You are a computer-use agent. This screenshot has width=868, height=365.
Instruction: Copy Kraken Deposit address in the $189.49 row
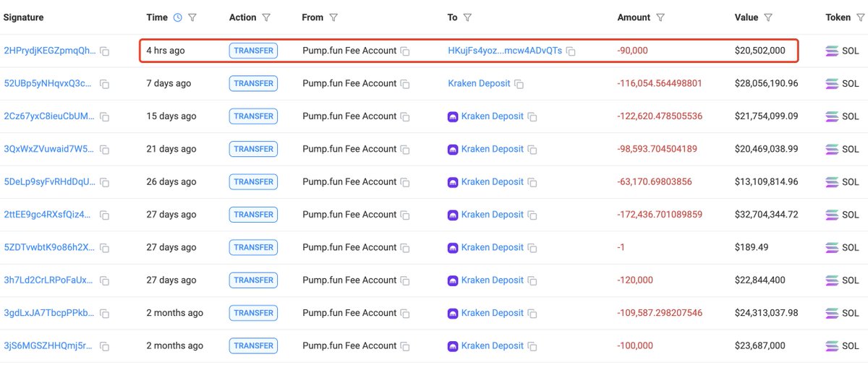click(532, 248)
